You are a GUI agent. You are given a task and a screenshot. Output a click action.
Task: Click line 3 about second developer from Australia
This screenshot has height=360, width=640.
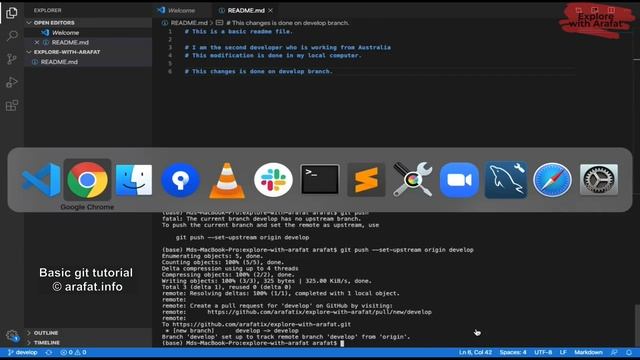click(287, 47)
